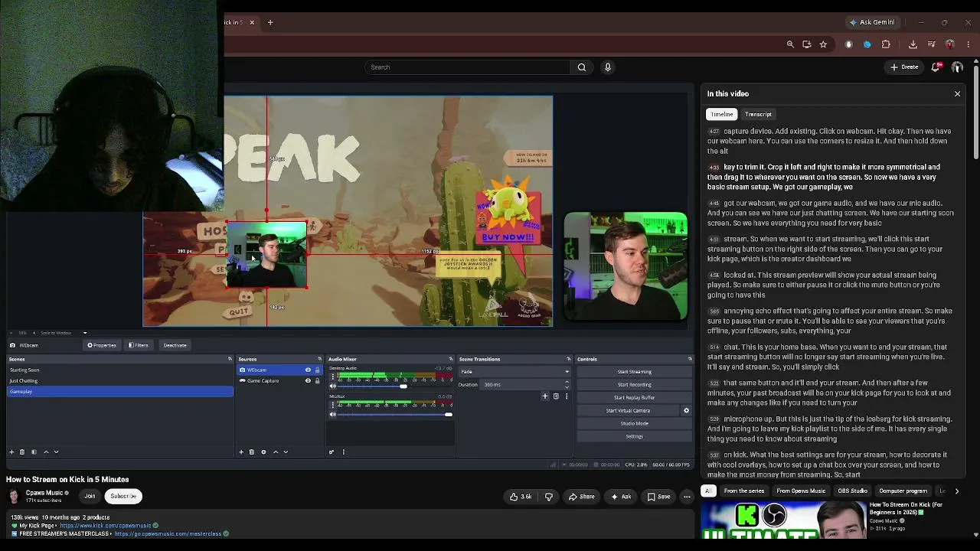Remove scene transition with trash icon
Image resolution: width=980 pixels, height=551 pixels.
coord(556,396)
